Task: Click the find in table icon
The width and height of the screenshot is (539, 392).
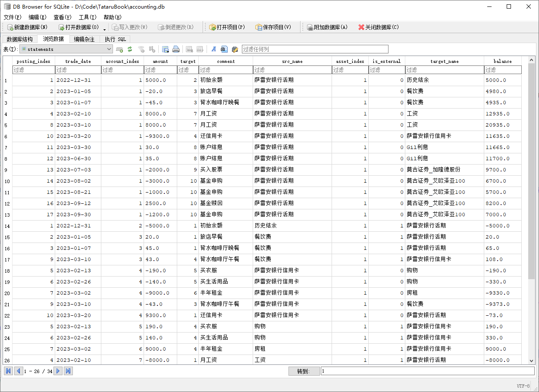Action: click(x=224, y=49)
